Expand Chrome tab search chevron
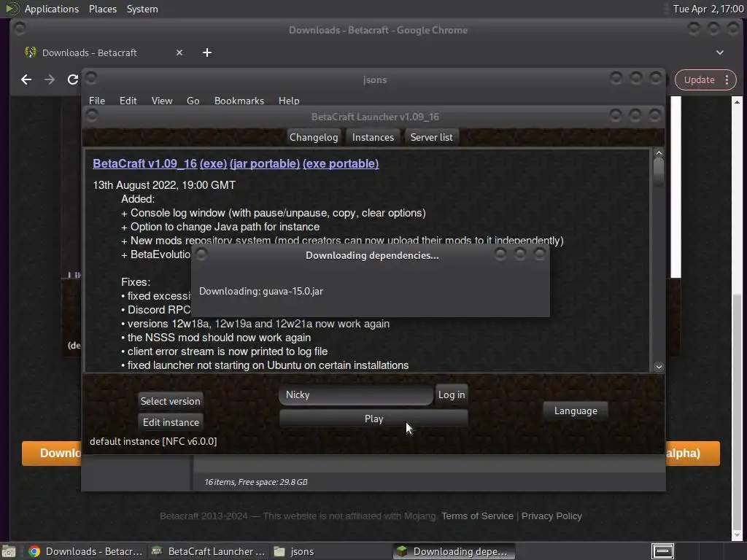747x560 pixels. (720, 52)
